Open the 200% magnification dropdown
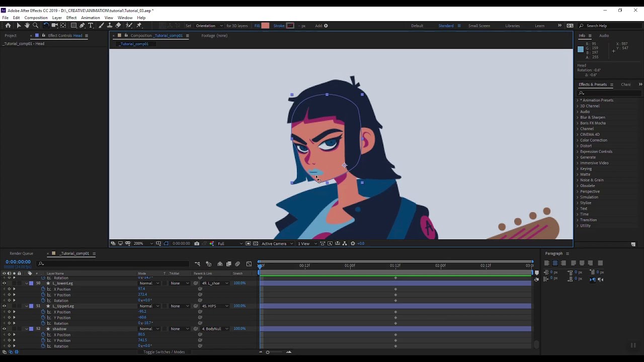The image size is (644, 362). coord(141,243)
